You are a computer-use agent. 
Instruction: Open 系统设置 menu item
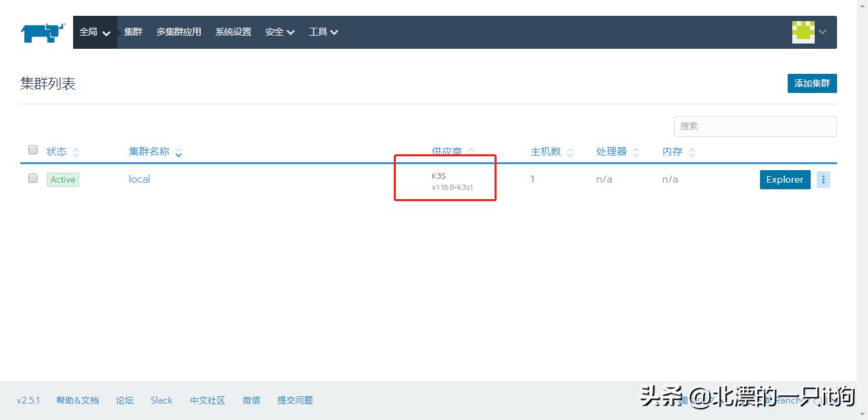point(233,32)
